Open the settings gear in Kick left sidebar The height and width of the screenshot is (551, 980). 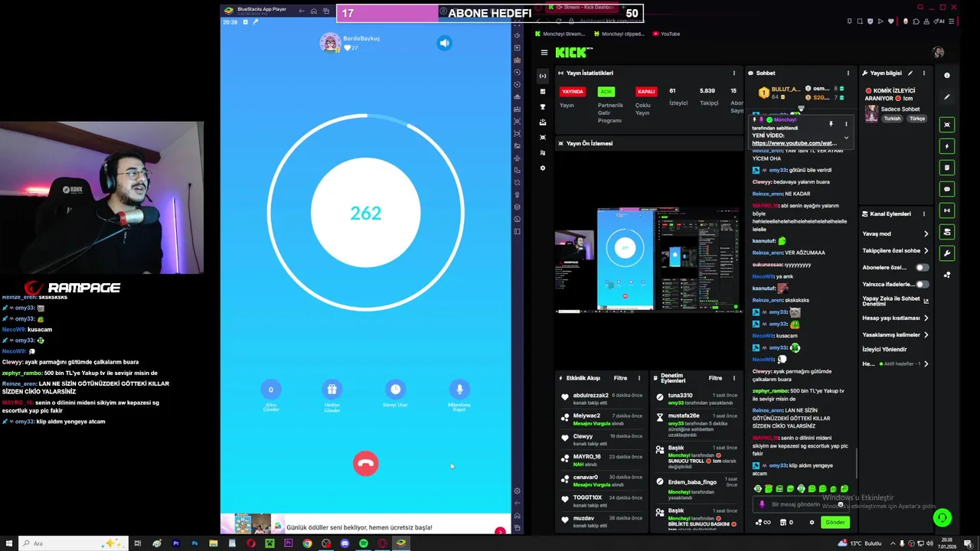click(x=543, y=168)
